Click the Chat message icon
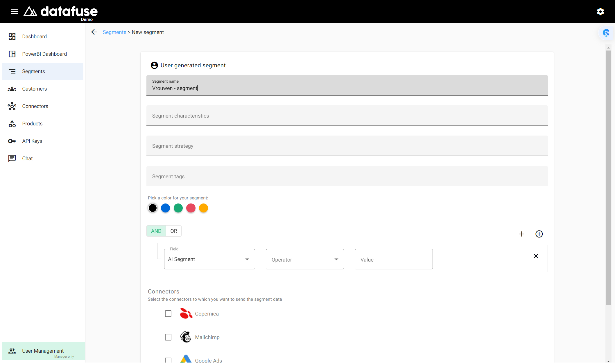Viewport: 615px width, 364px height. point(12,158)
